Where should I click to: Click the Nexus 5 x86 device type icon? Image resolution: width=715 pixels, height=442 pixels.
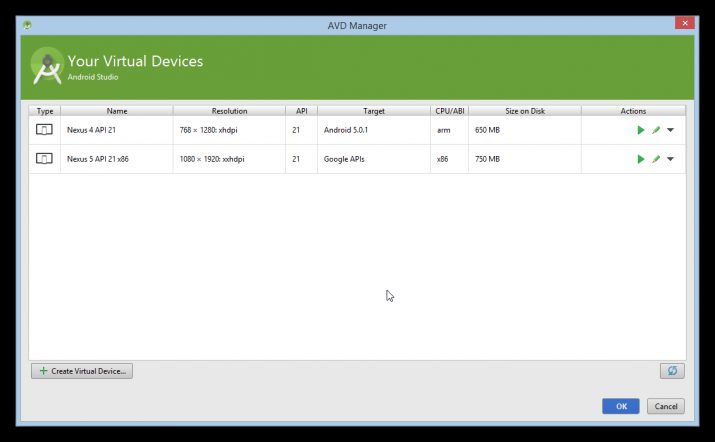pyautogui.click(x=44, y=159)
